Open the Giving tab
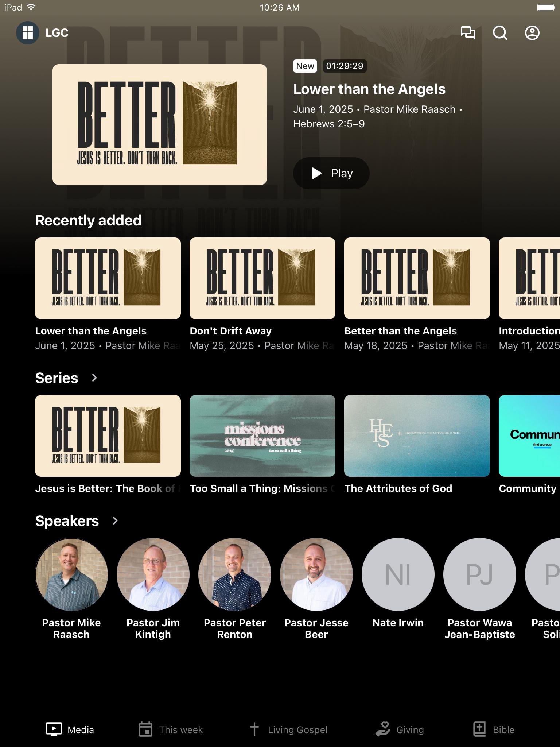The image size is (560, 747). [400, 729]
